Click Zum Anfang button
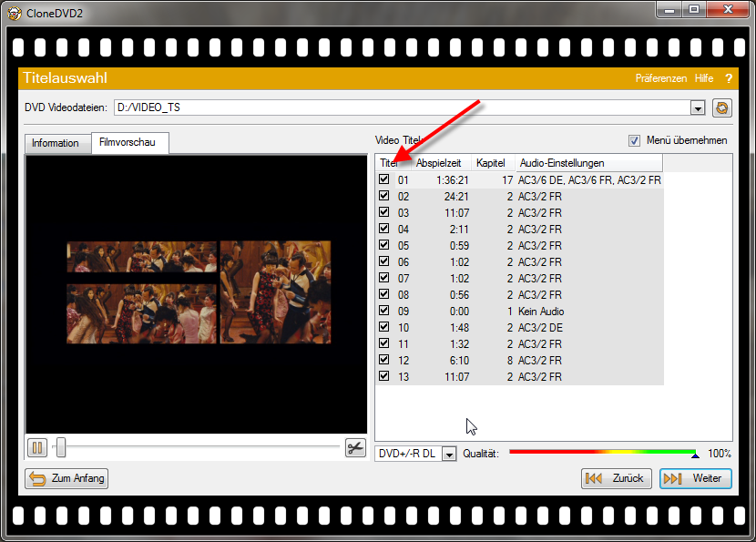Image resolution: width=756 pixels, height=542 pixels. click(x=66, y=478)
